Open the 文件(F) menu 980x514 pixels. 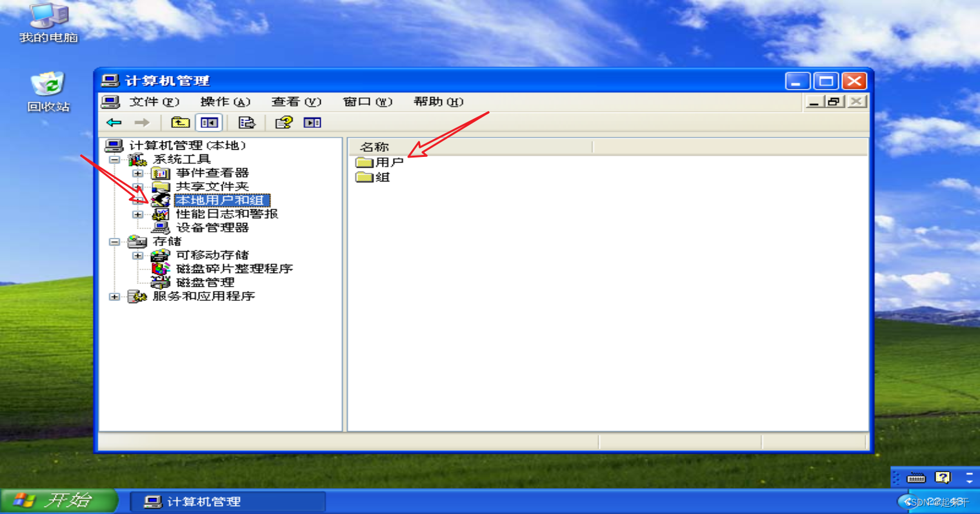click(x=154, y=102)
